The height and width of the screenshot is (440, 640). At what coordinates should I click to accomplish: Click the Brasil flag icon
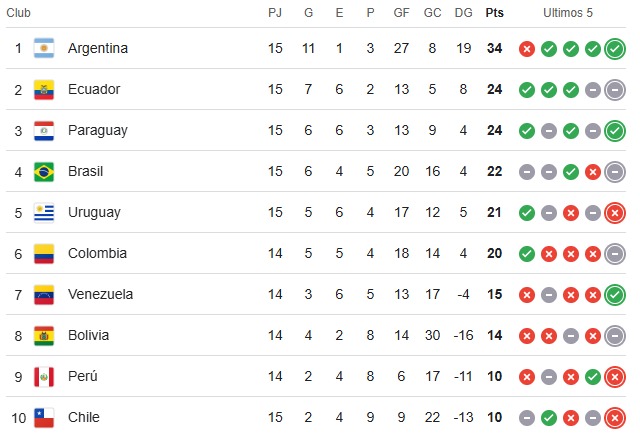tap(44, 171)
